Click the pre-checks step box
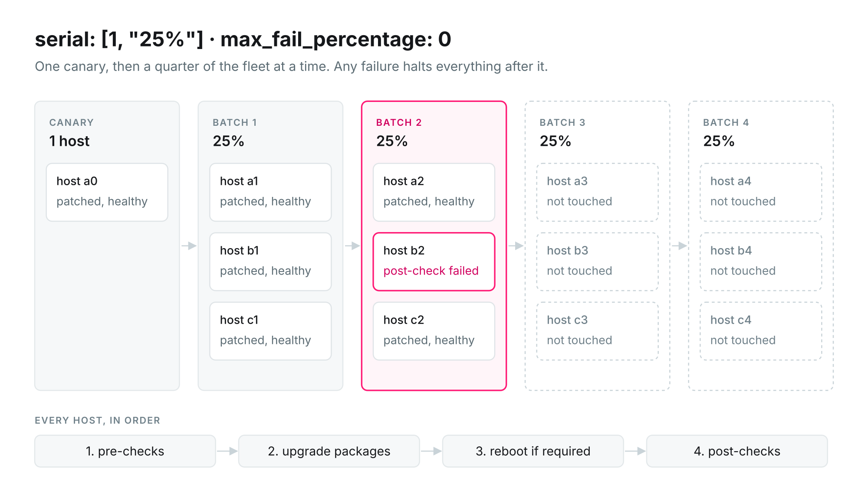The image size is (868, 488). pos(125,451)
